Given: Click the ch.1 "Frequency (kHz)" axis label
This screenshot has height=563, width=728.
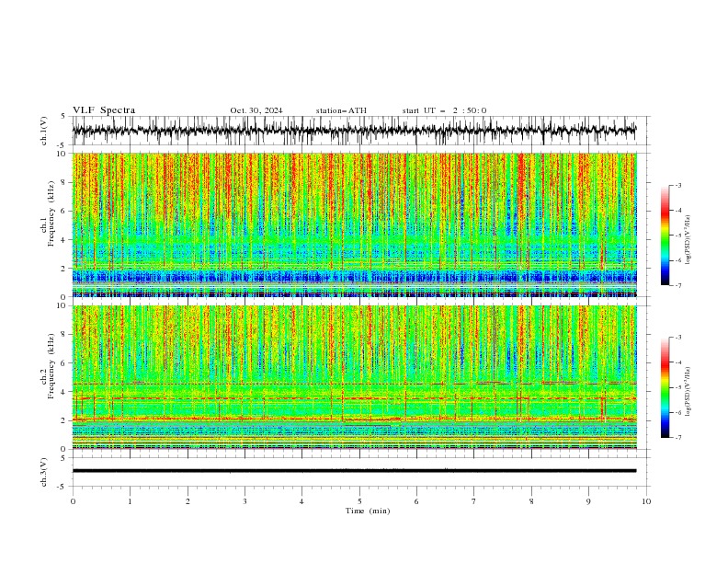Looking at the screenshot, I should [x=51, y=214].
